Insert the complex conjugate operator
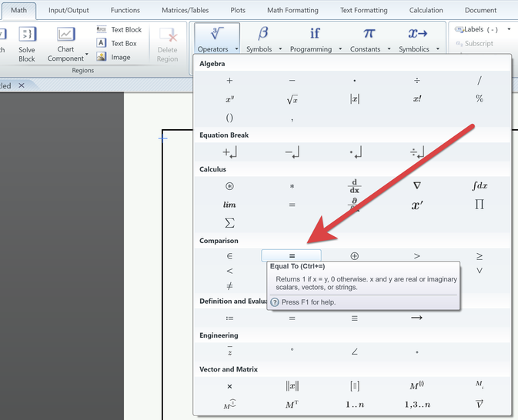 [229, 351]
